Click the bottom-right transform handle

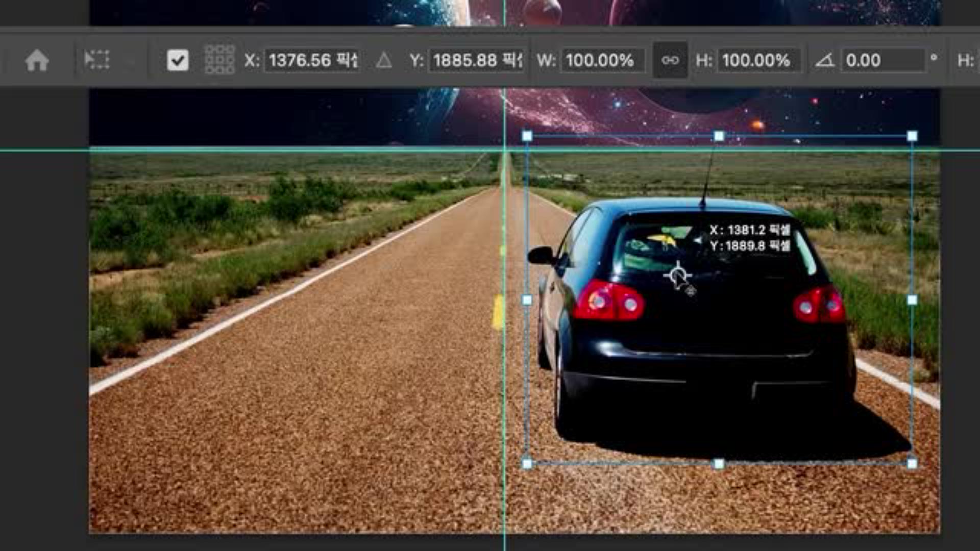912,464
